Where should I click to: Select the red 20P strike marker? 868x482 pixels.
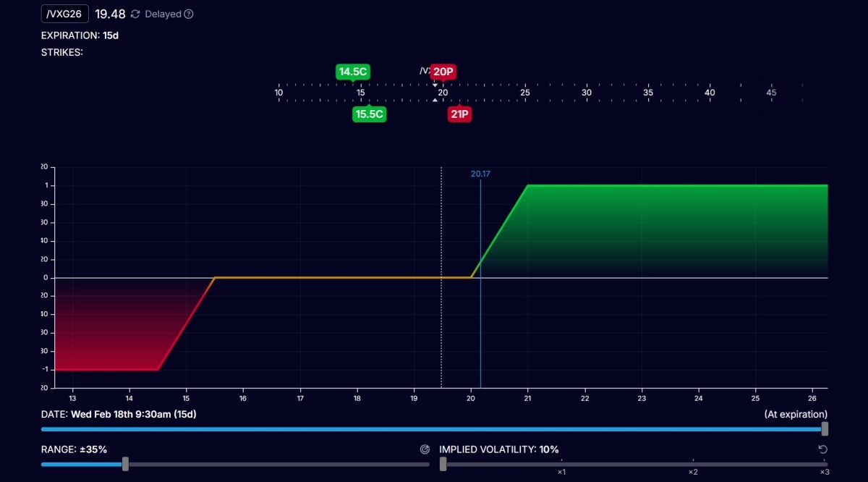point(443,72)
